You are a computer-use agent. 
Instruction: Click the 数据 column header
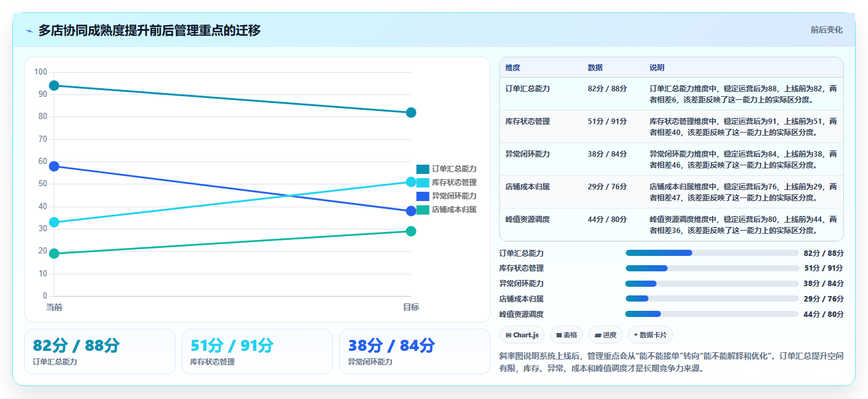pos(596,68)
